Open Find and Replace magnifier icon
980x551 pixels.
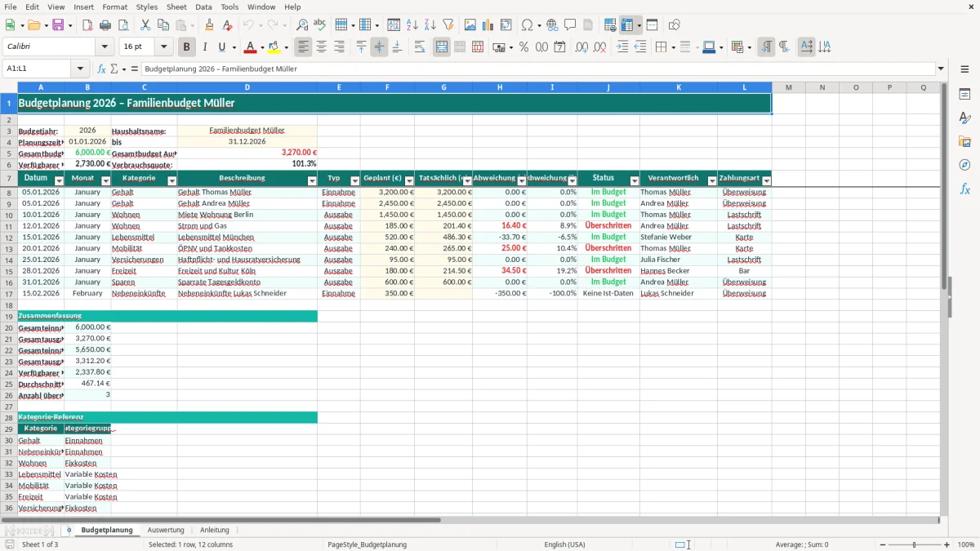[301, 25]
